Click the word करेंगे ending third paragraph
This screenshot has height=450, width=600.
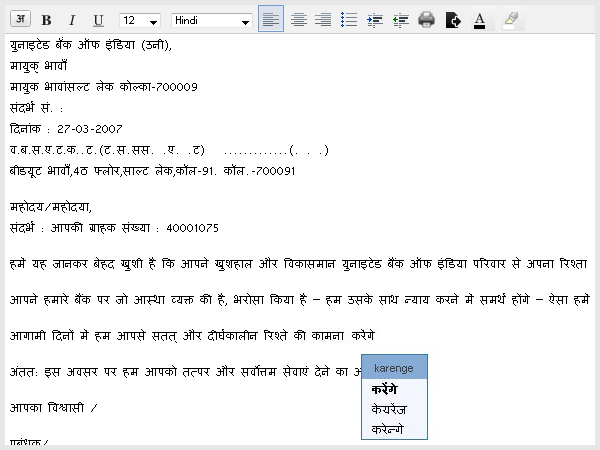[363, 336]
